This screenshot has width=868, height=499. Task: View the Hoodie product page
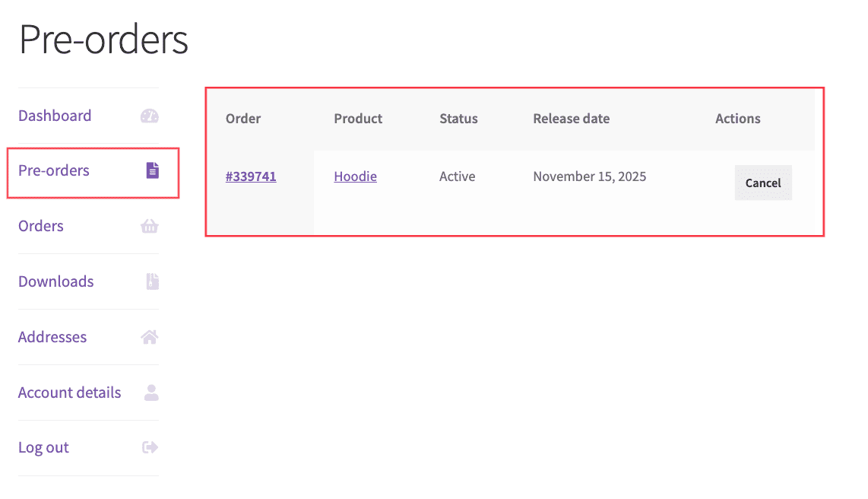point(355,176)
